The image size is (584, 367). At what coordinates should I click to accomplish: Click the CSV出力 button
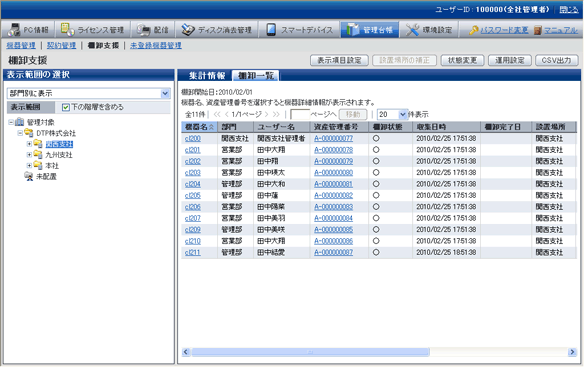557,60
